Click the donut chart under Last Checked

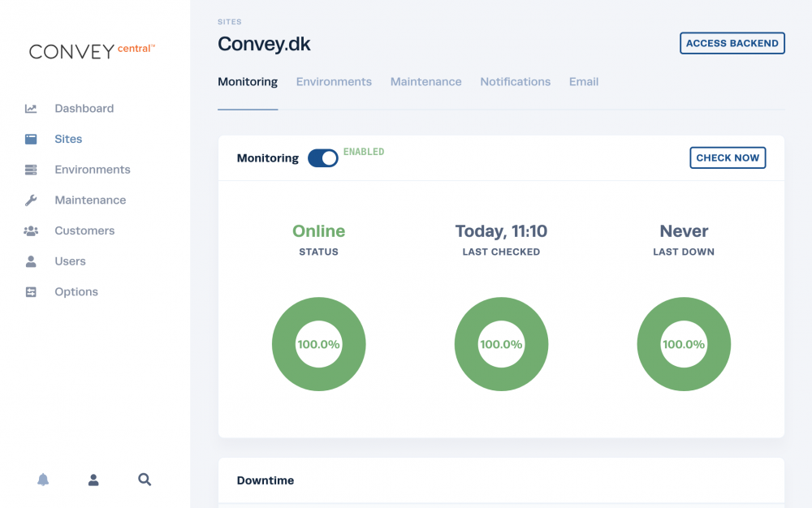[501, 344]
